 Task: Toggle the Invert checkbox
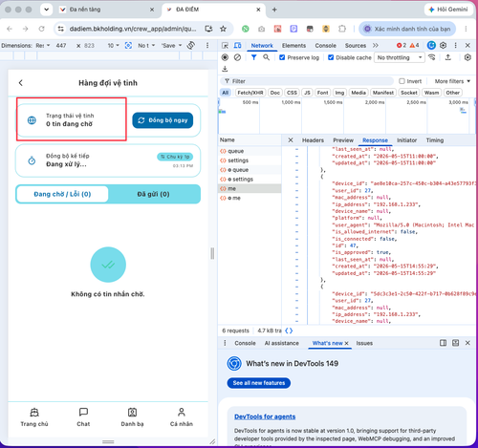pyautogui.click(x=402, y=81)
